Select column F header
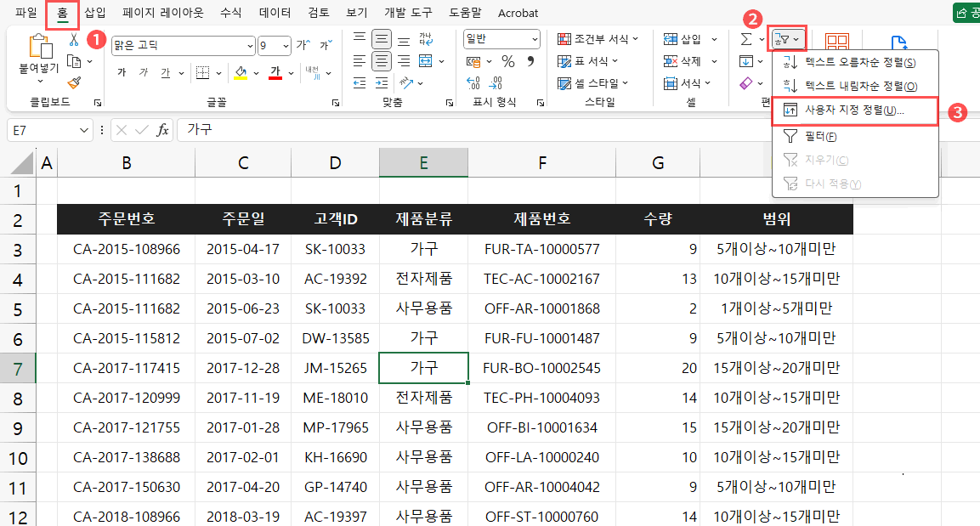The height and width of the screenshot is (526, 980). (x=542, y=163)
